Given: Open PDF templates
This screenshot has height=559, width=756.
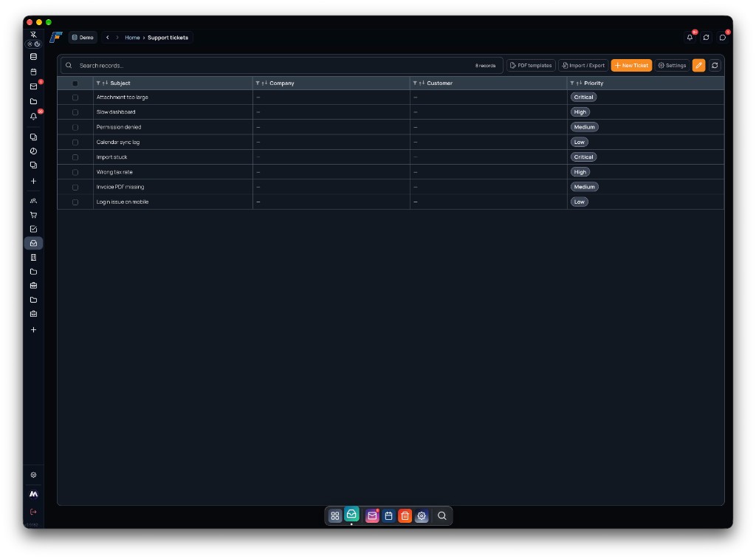Looking at the screenshot, I should [x=531, y=65].
